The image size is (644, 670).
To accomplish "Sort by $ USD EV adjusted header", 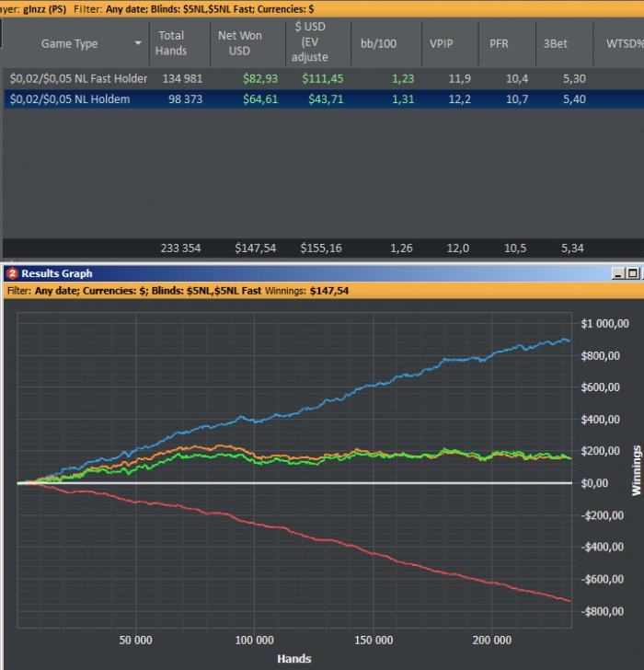I will (310, 41).
